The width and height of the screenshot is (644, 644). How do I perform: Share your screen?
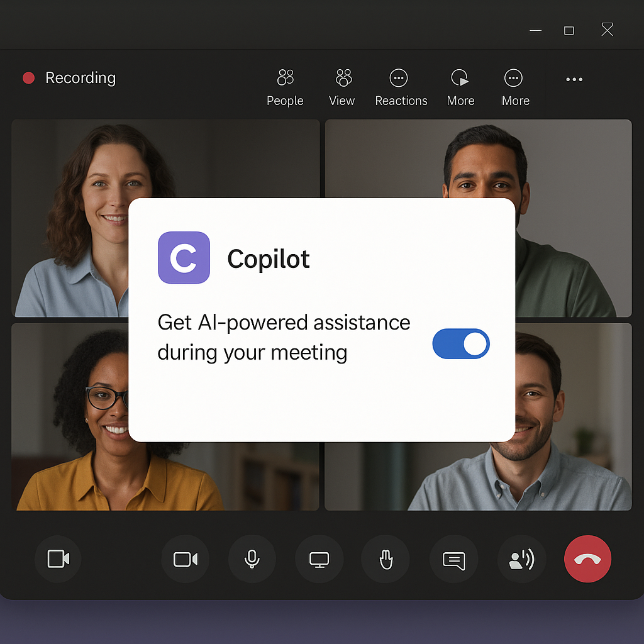(319, 559)
